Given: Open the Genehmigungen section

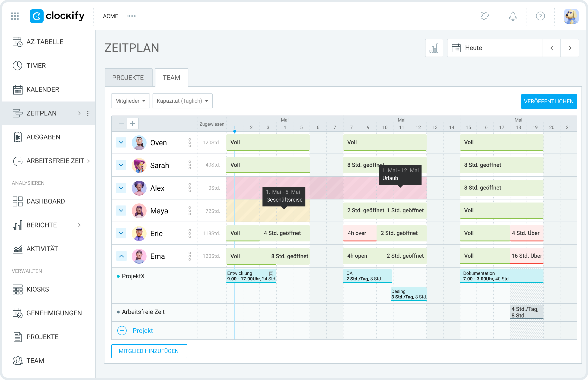Looking at the screenshot, I should pyautogui.click(x=54, y=313).
